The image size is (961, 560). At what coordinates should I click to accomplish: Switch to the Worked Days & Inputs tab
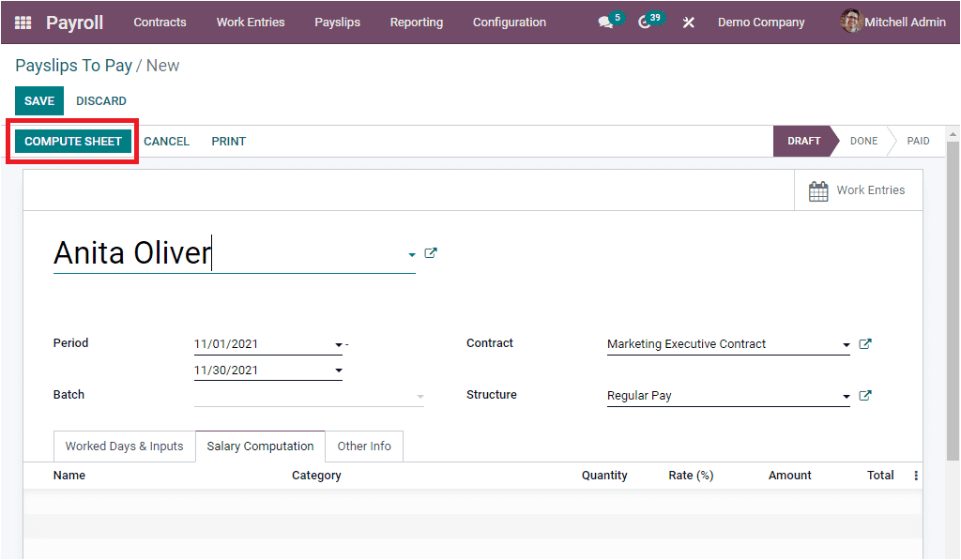coord(124,446)
